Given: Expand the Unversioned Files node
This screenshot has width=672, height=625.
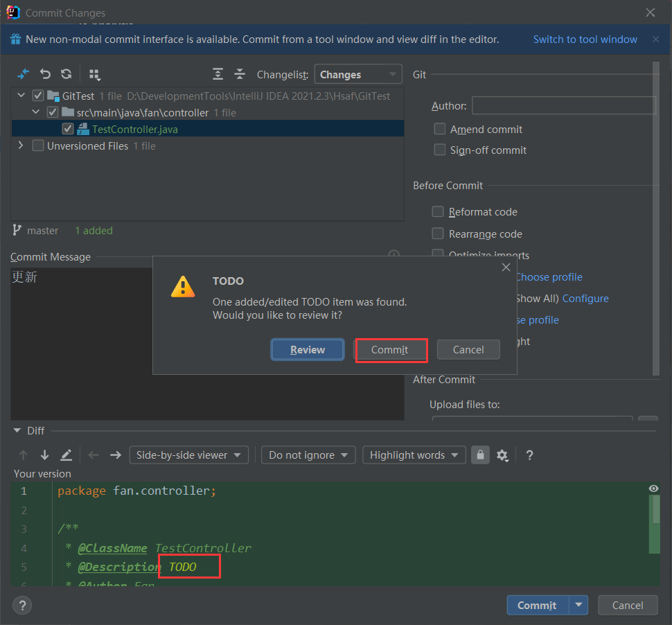Looking at the screenshot, I should [21, 146].
